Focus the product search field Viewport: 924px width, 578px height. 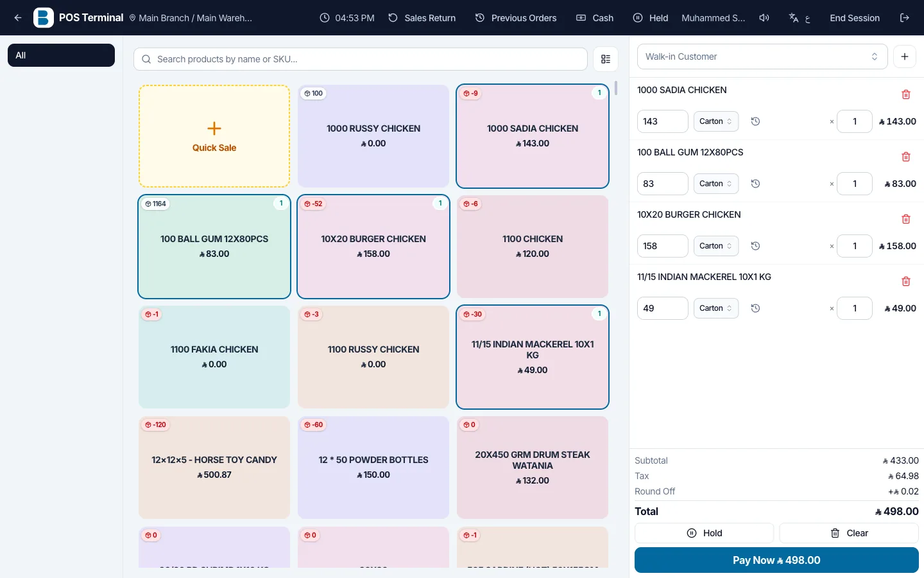(x=361, y=59)
